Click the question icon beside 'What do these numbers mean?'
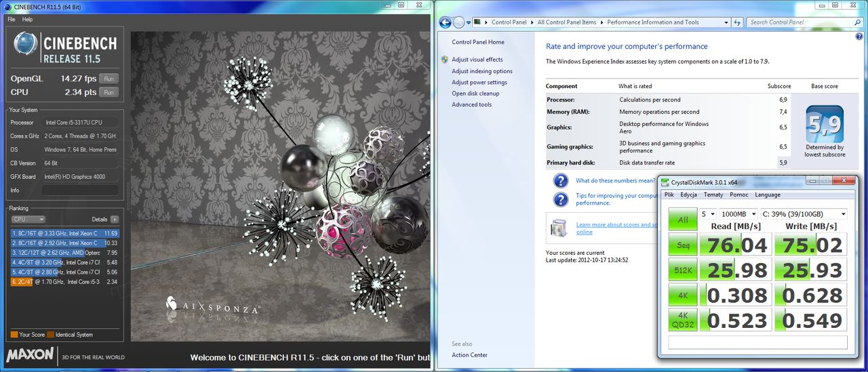This screenshot has width=868, height=372. coord(561,181)
